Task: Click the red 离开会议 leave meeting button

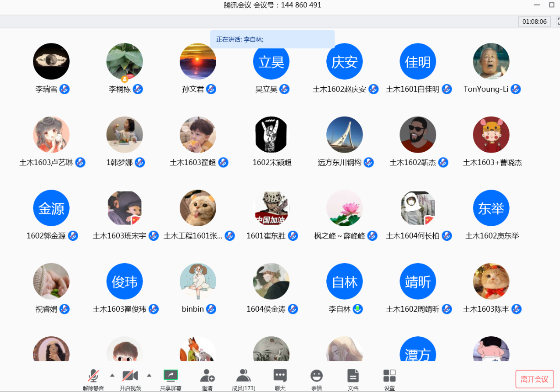Action: point(534,379)
